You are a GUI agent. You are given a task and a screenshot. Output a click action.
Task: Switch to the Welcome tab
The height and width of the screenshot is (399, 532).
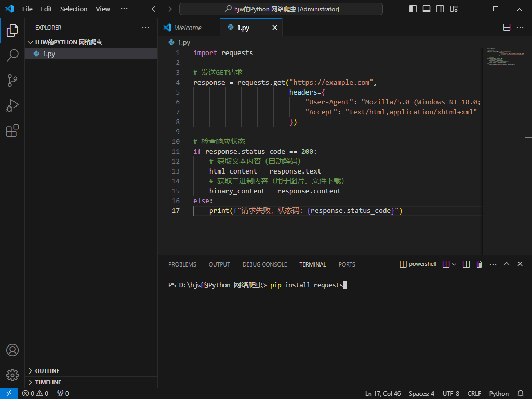(189, 28)
